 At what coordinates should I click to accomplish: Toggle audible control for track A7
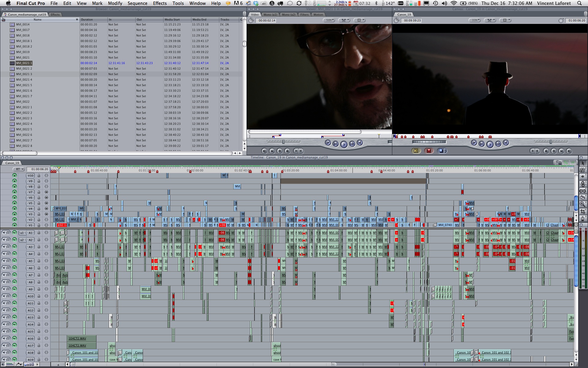coord(14,275)
